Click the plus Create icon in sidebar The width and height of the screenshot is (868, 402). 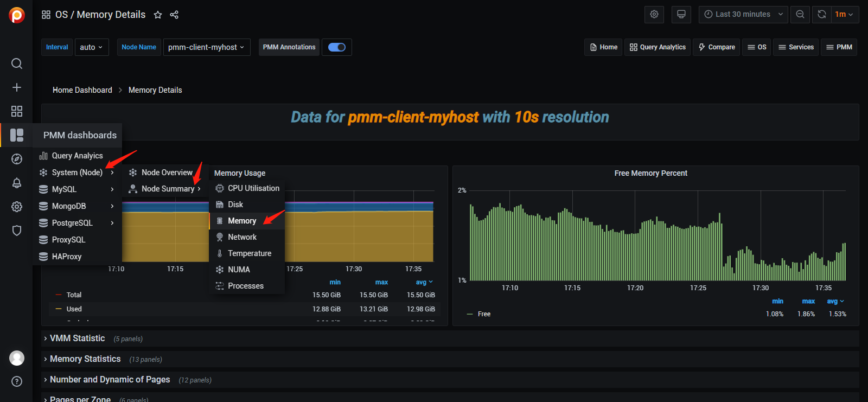coord(17,87)
